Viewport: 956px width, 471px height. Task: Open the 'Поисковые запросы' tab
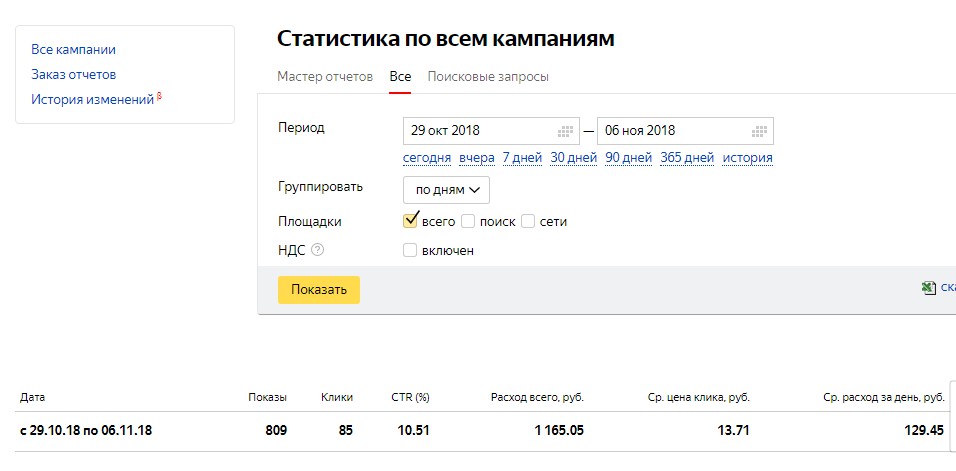pyautogui.click(x=488, y=77)
